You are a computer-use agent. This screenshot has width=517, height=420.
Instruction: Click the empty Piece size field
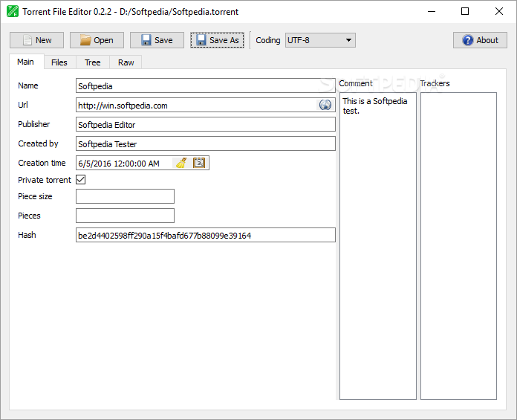click(125, 196)
